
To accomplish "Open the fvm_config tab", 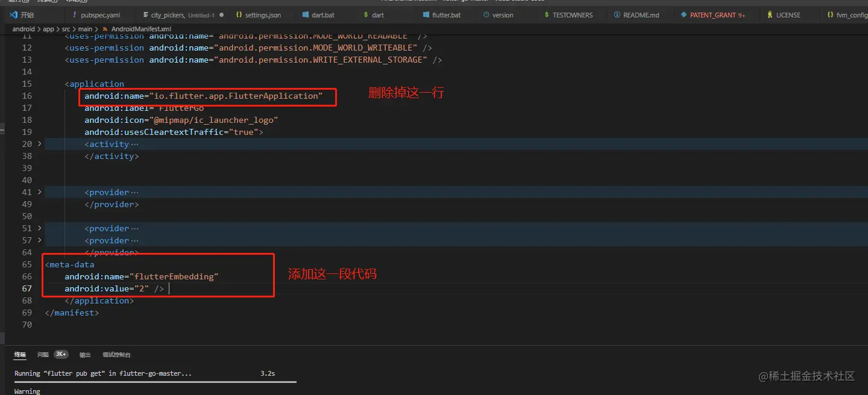I will (851, 15).
